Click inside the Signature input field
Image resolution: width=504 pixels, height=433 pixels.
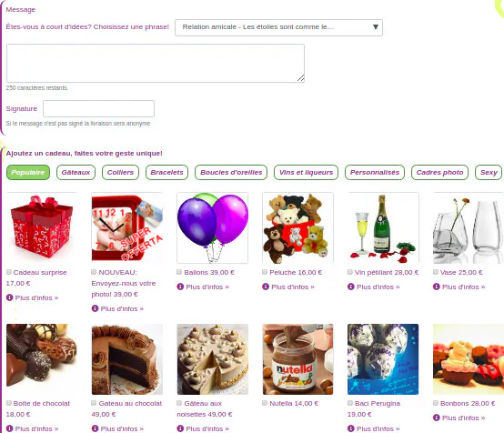pos(98,108)
